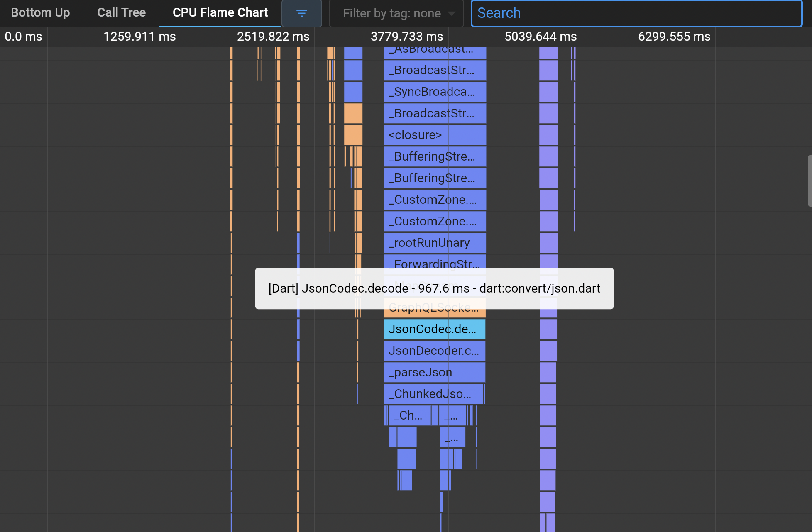The width and height of the screenshot is (812, 532).
Task: Select the JsonDecoder frame below JsonCodec.decode
Action: 434,351
